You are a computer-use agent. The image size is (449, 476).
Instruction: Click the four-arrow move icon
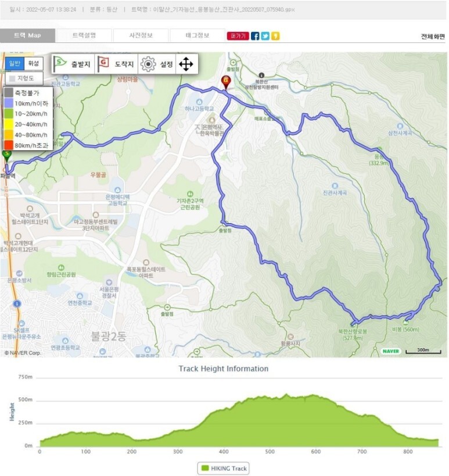coord(186,64)
